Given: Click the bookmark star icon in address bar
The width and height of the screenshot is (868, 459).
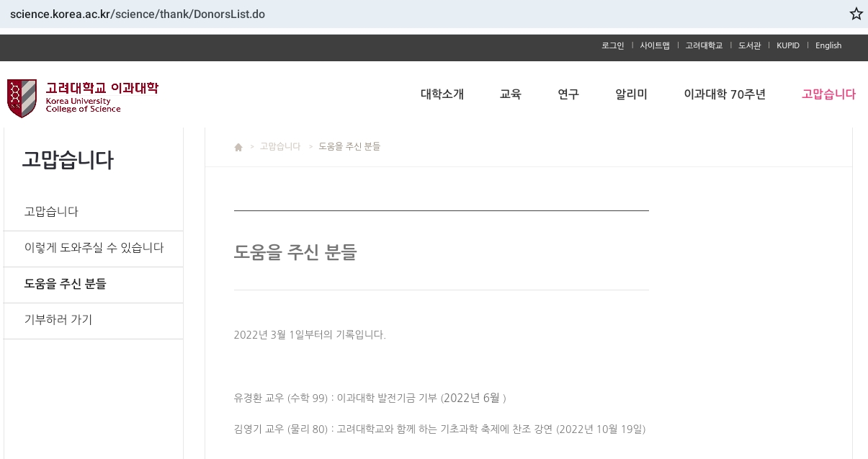Looking at the screenshot, I should coord(856,14).
